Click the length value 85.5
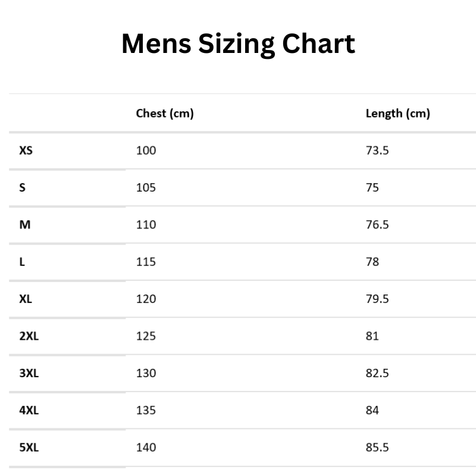The height and width of the screenshot is (476, 476). pyautogui.click(x=377, y=447)
